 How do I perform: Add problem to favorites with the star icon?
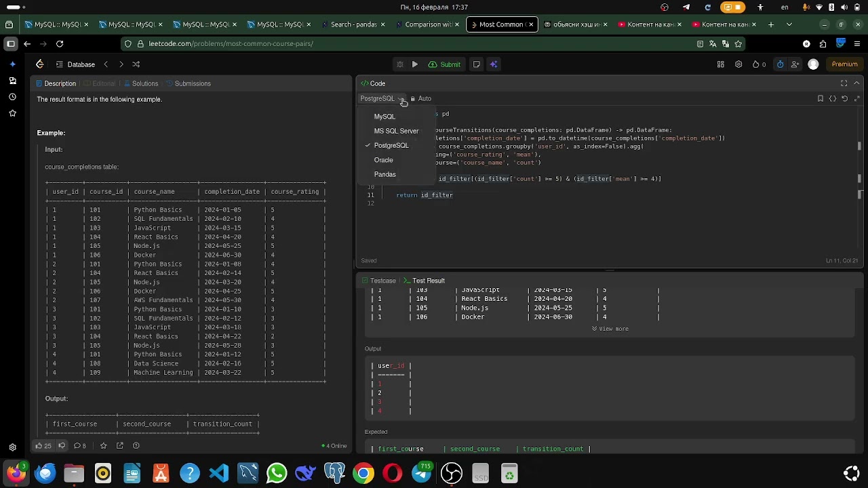click(103, 446)
